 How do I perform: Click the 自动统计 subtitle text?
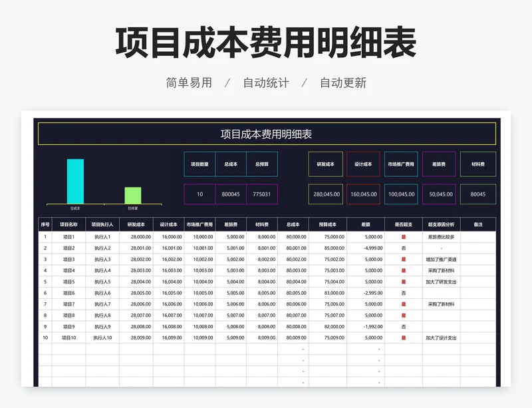(x=266, y=83)
